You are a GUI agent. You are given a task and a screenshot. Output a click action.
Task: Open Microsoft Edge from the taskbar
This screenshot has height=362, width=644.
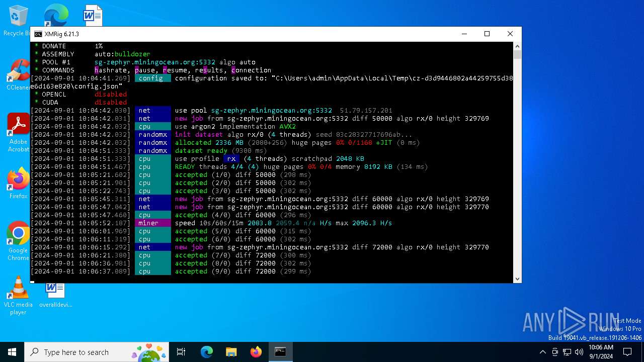click(207, 352)
